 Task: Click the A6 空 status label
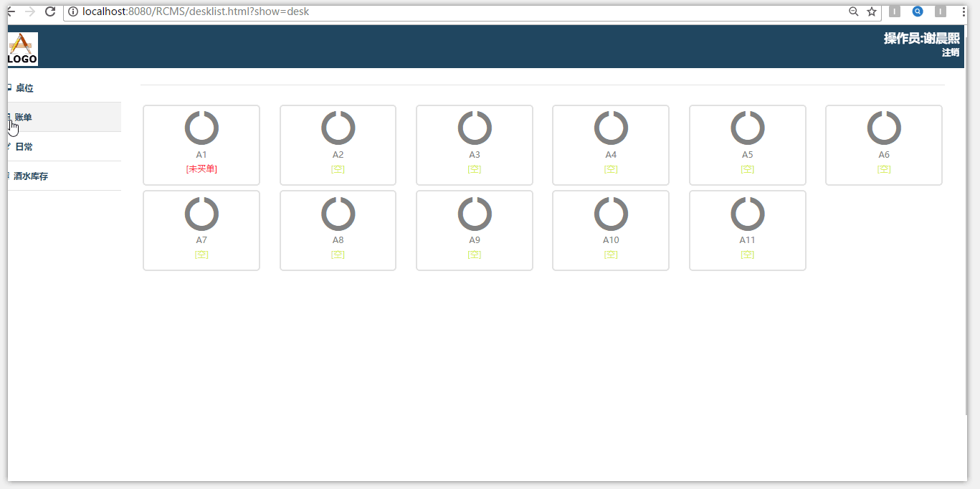[x=884, y=169]
